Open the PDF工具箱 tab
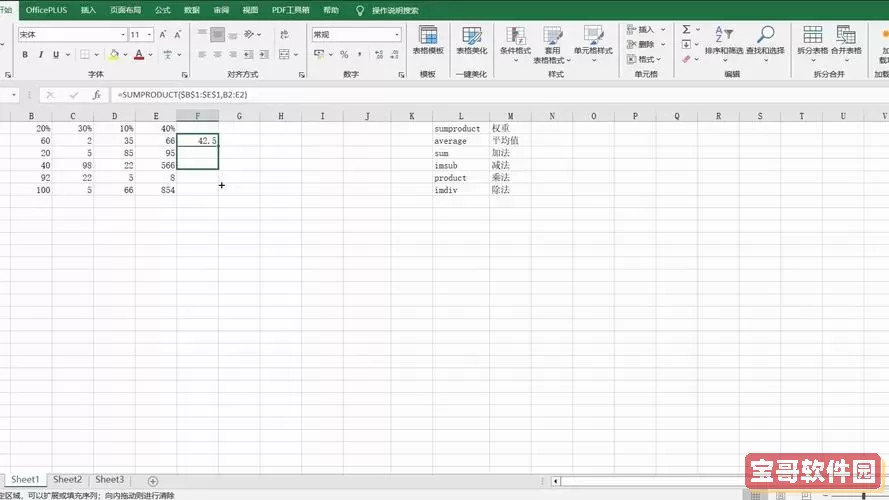This screenshot has height=500, width=889. tap(290, 10)
